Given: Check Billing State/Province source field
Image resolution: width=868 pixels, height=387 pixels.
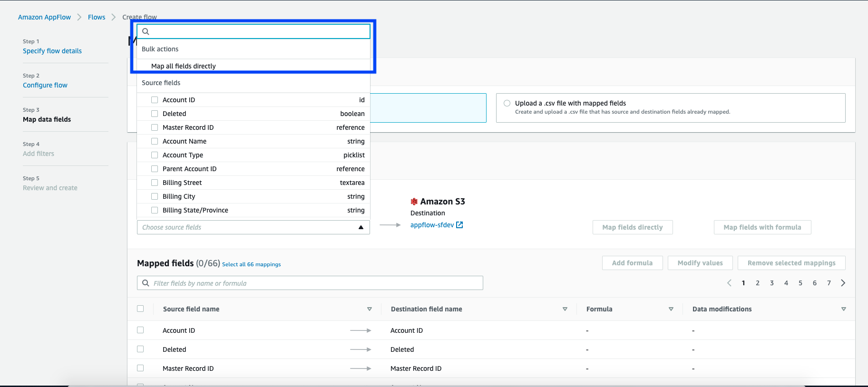Looking at the screenshot, I should (x=155, y=210).
